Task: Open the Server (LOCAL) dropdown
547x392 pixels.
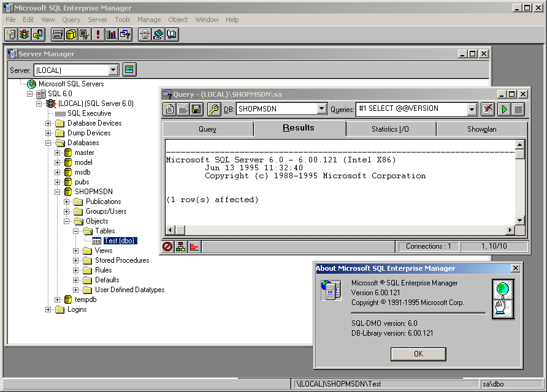Action: [113, 70]
